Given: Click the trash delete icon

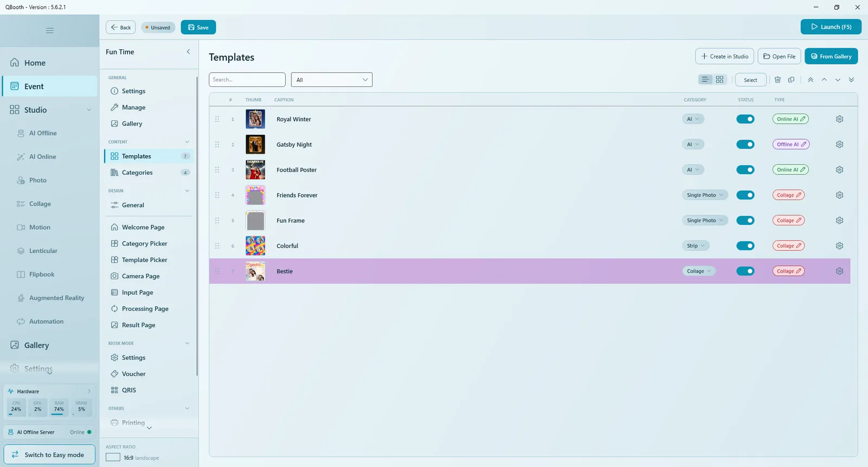Looking at the screenshot, I should pyautogui.click(x=777, y=80).
